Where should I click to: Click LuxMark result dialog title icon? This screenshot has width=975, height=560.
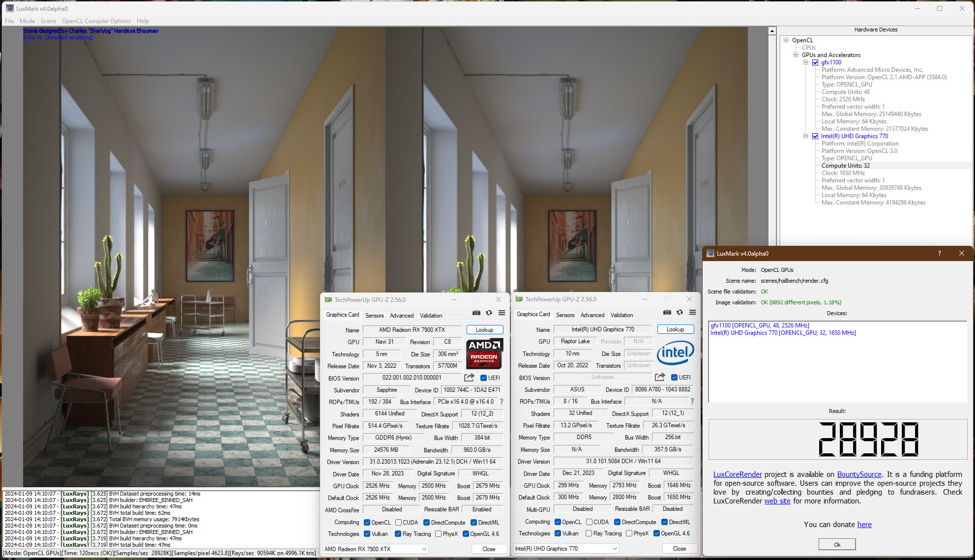coord(710,253)
